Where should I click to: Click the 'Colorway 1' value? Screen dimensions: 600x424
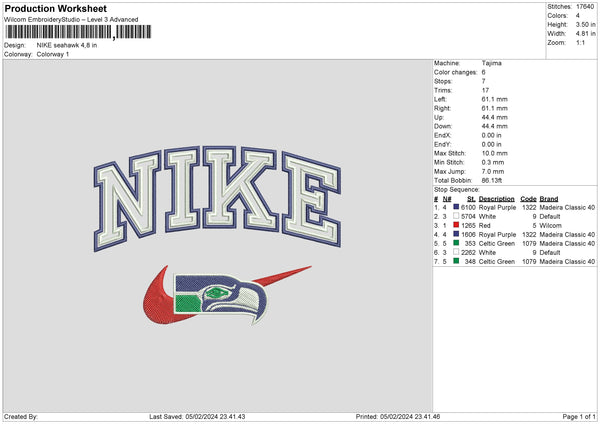[53, 54]
